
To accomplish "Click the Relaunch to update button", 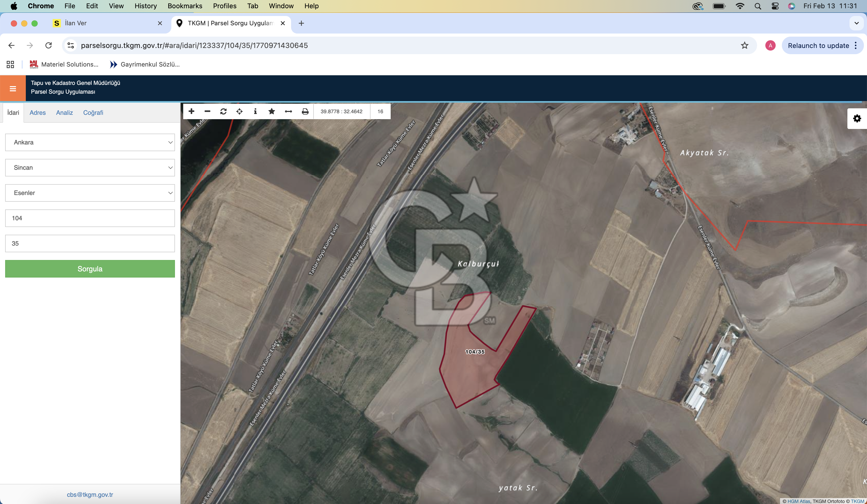I will (x=818, y=46).
